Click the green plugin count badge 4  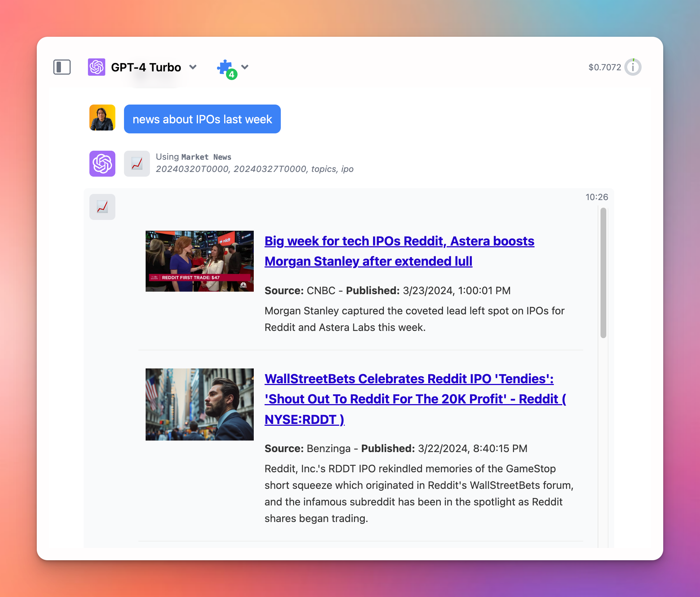pyautogui.click(x=231, y=74)
